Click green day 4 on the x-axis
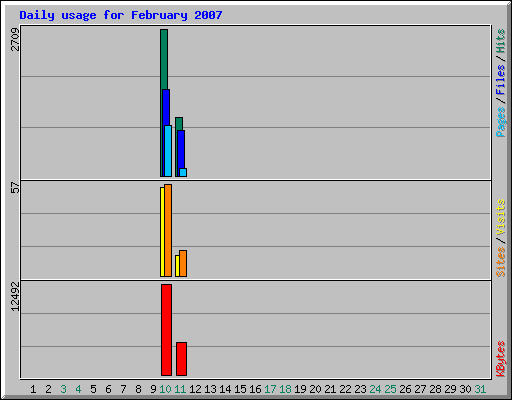This screenshot has height=400, width=512. tap(78, 389)
